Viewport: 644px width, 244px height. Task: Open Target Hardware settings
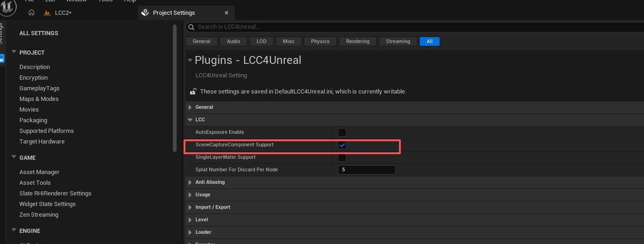pyautogui.click(x=42, y=142)
